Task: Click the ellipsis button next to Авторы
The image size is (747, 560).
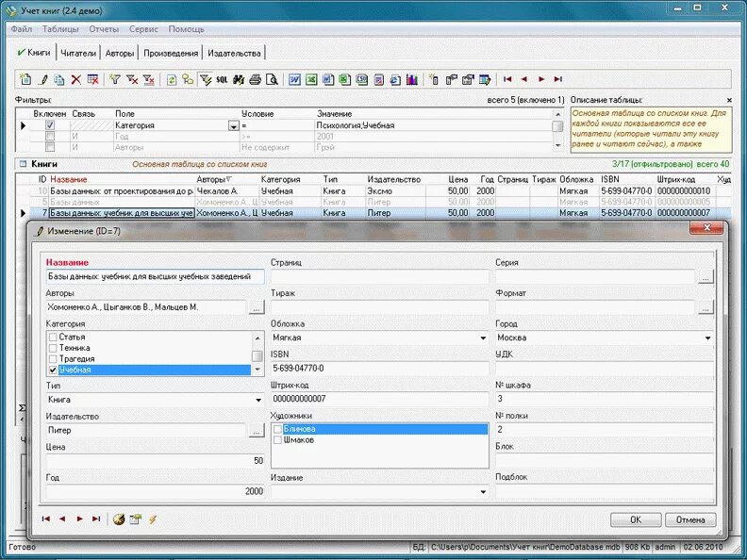Action: click(x=257, y=307)
